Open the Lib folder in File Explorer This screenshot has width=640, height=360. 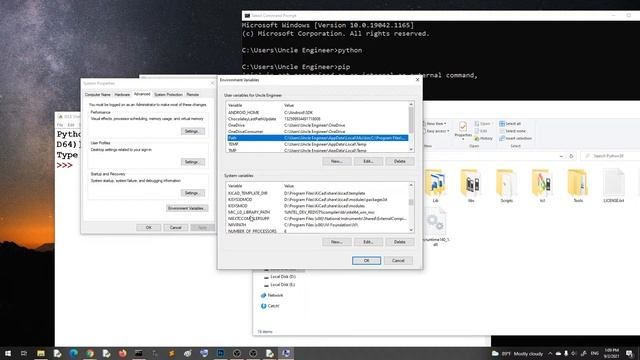point(435,186)
